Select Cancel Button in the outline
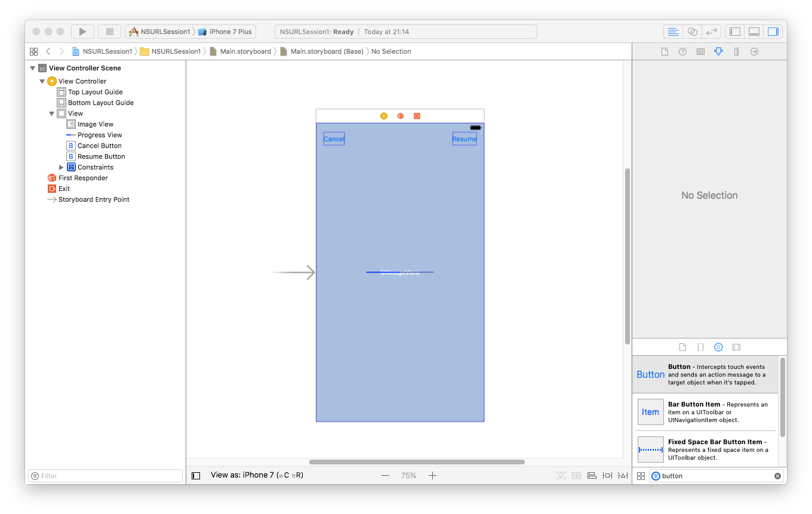Screen dimensions: 812x514 pyautogui.click(x=99, y=146)
